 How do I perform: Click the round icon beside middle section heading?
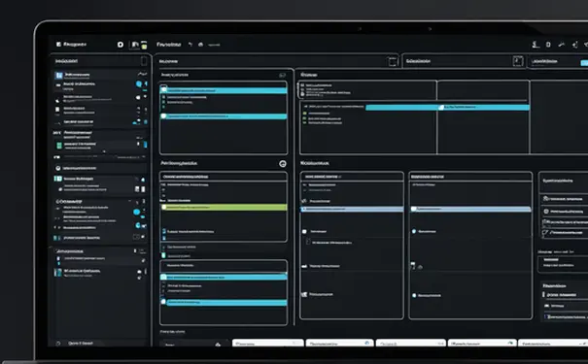[x=283, y=164]
